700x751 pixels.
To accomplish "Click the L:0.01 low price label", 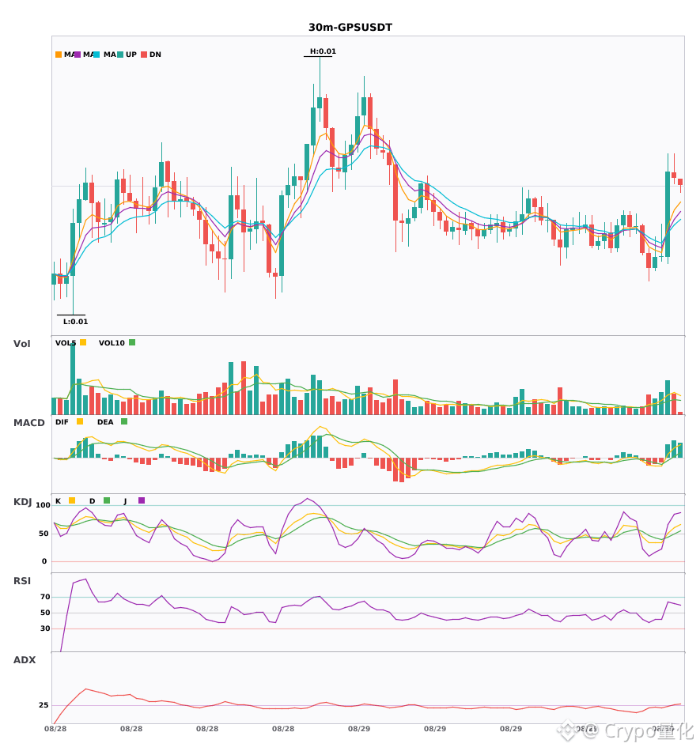I will coord(76,322).
